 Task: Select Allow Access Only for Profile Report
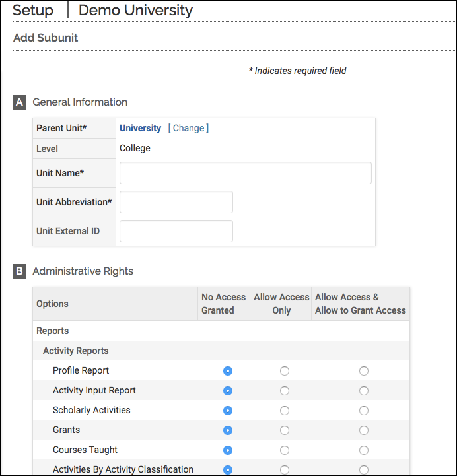(x=284, y=371)
